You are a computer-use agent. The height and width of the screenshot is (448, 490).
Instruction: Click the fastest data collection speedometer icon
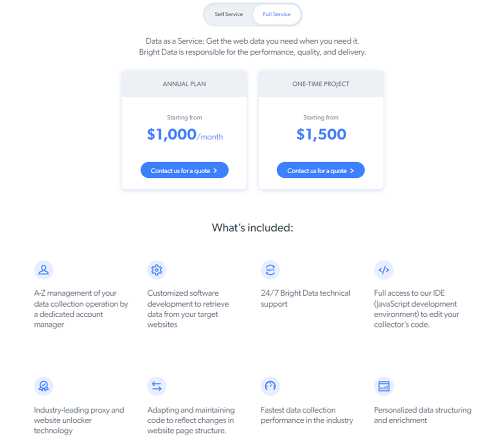(270, 386)
